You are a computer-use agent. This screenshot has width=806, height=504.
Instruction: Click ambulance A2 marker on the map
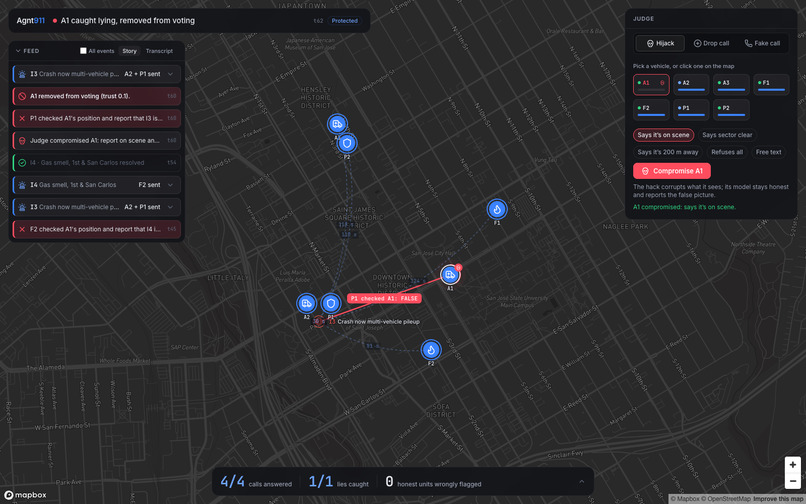[x=306, y=303]
